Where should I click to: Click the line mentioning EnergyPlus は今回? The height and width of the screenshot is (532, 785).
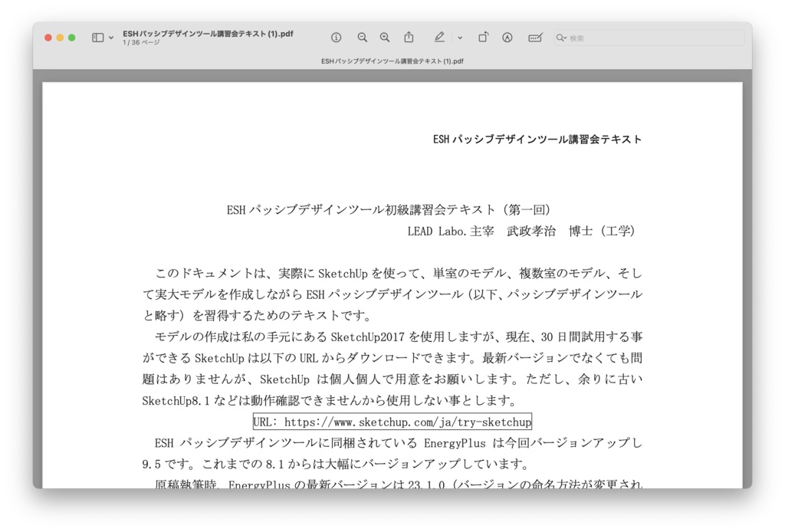coord(399,443)
